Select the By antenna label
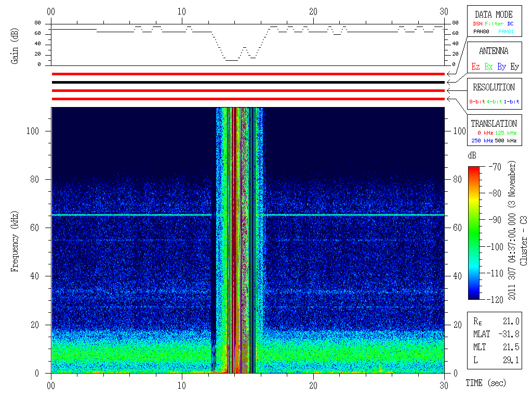Viewport: 532px width, 399px height. (501, 66)
